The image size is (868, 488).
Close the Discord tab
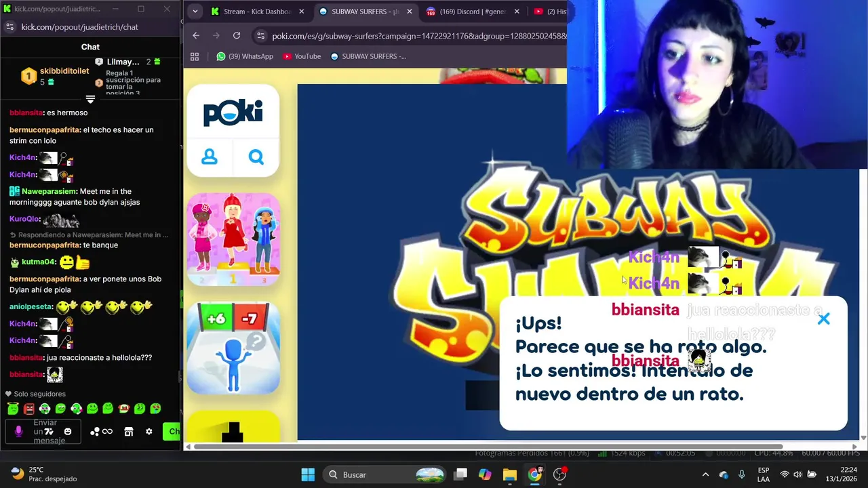517,12
